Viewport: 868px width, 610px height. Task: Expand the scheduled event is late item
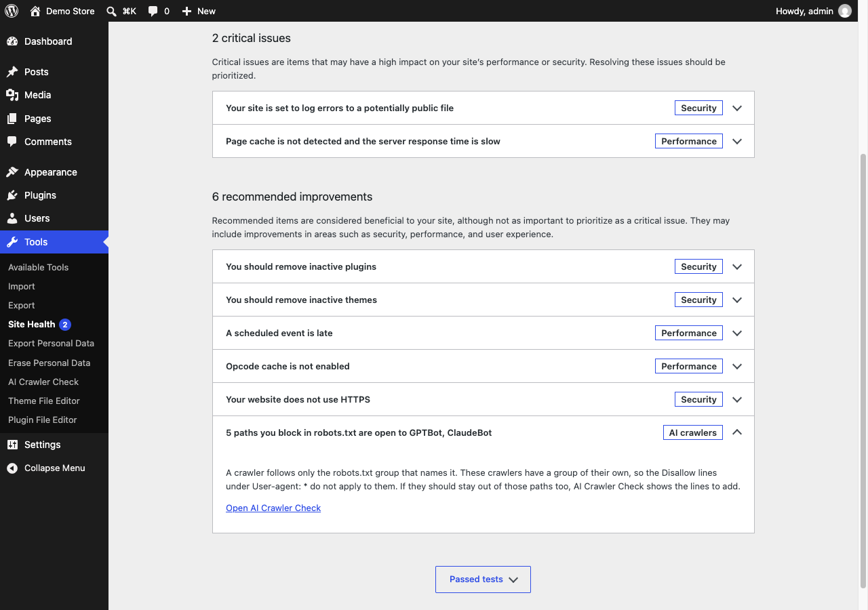484,333
